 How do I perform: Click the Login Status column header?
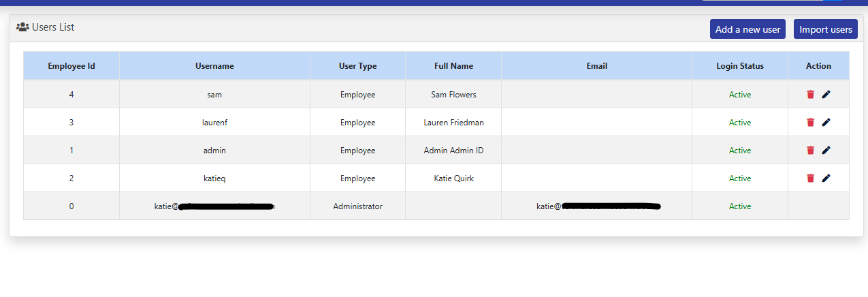click(740, 66)
